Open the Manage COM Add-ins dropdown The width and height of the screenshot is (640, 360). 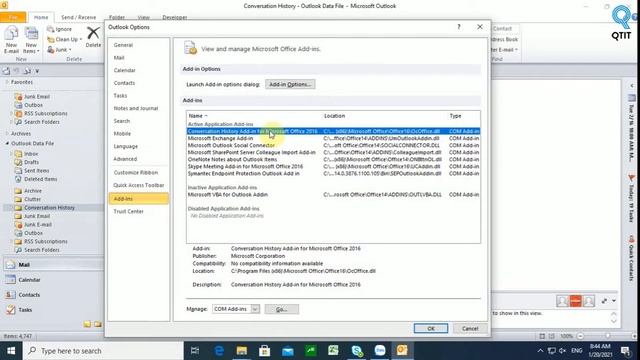tap(255, 309)
